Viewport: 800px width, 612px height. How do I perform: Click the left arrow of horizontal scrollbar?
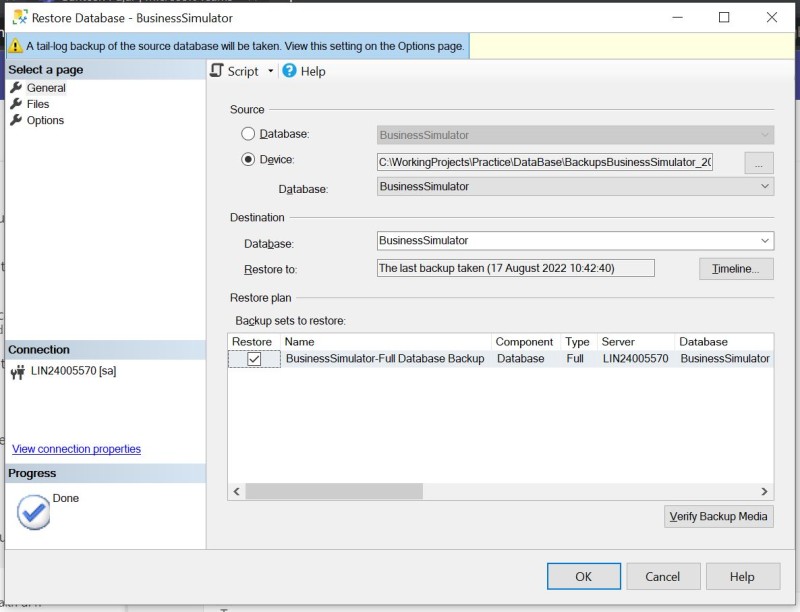pyautogui.click(x=236, y=492)
